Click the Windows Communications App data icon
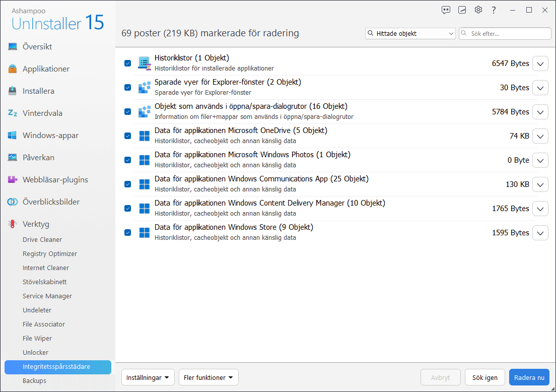 click(145, 184)
